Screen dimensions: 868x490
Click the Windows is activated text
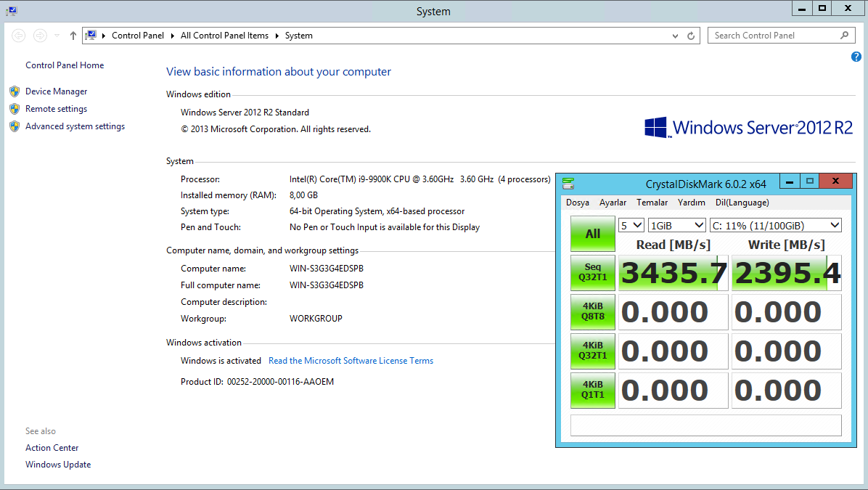pyautogui.click(x=221, y=361)
